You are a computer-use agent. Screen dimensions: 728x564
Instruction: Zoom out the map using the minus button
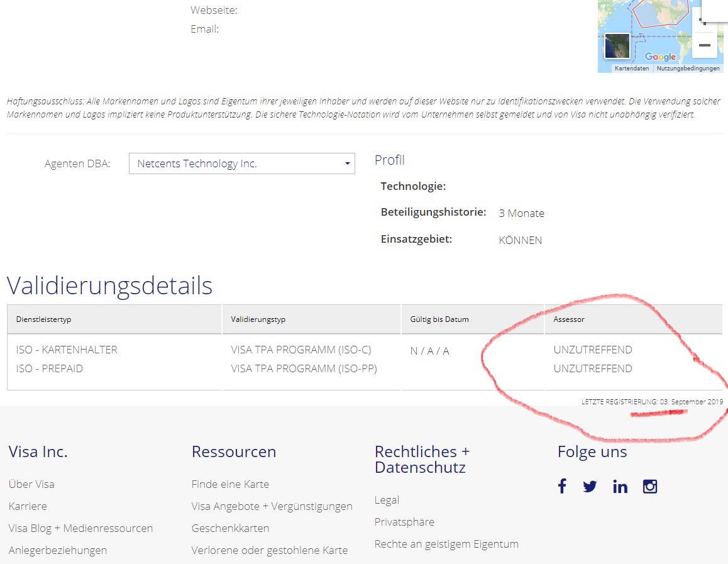[x=705, y=45]
